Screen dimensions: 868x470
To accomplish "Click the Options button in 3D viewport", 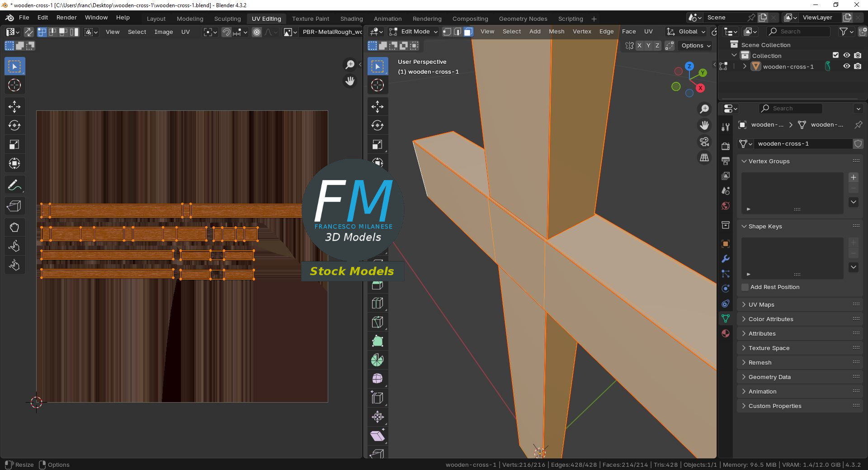I will click(x=696, y=46).
